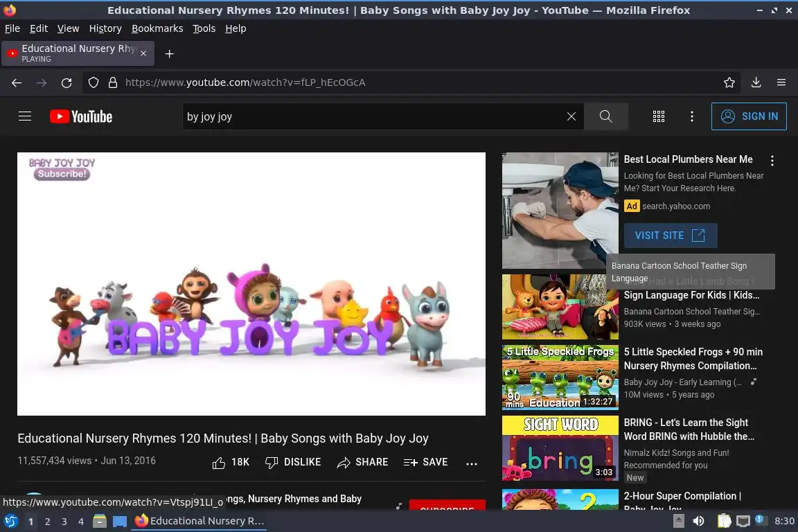Switch to workspace 2 in taskbar
Viewport: 798px width, 532px height.
pyautogui.click(x=47, y=521)
